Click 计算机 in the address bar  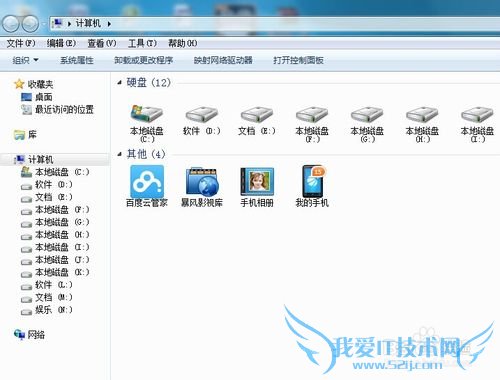coord(88,23)
